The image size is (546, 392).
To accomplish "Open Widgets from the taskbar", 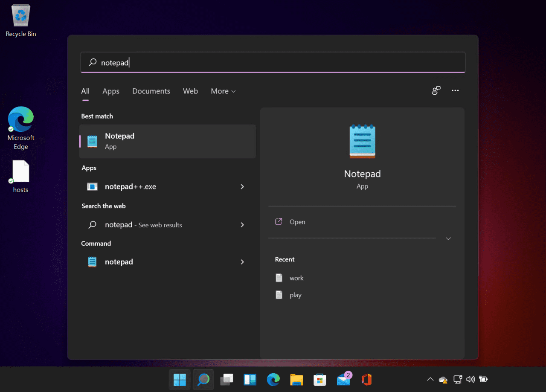I will click(250, 379).
